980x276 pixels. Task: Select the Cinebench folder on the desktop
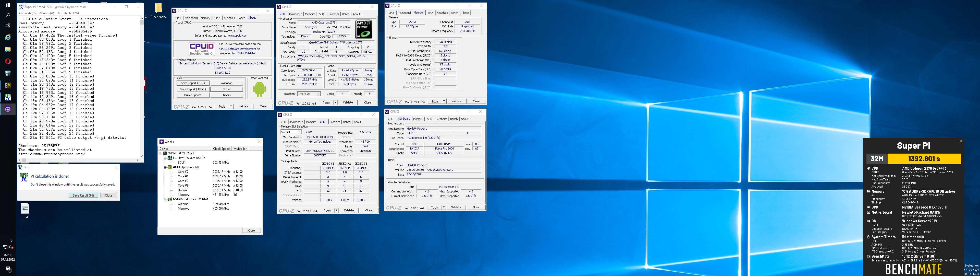coord(159,11)
